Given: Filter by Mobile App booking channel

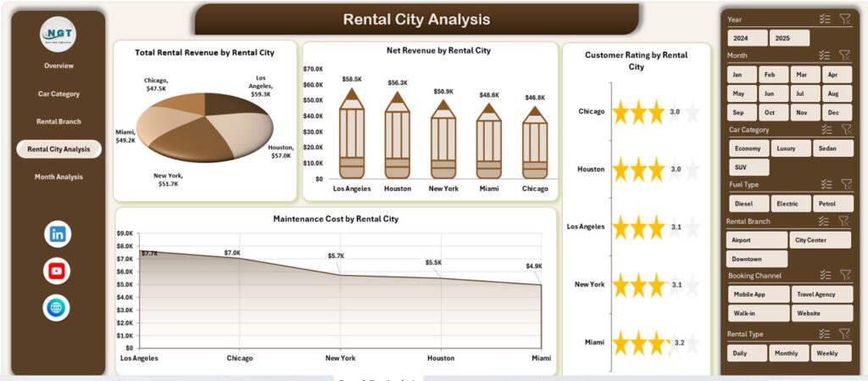Looking at the screenshot, I should 759,294.
